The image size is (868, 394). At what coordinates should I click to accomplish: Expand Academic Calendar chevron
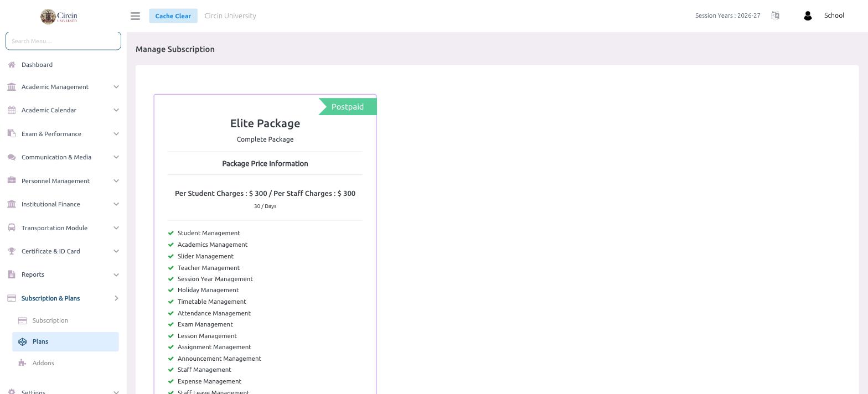point(116,110)
